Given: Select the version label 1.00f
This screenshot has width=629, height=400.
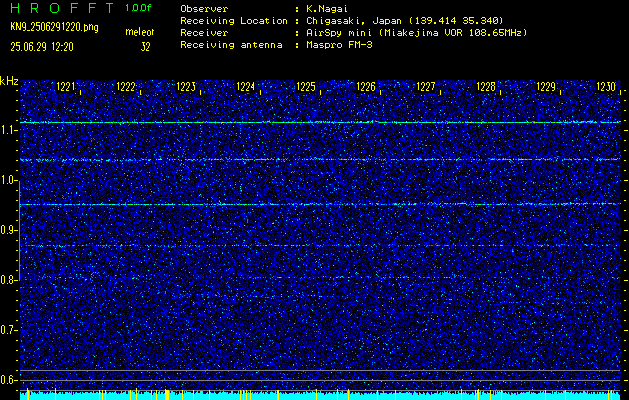Looking at the screenshot, I should coord(138,8).
